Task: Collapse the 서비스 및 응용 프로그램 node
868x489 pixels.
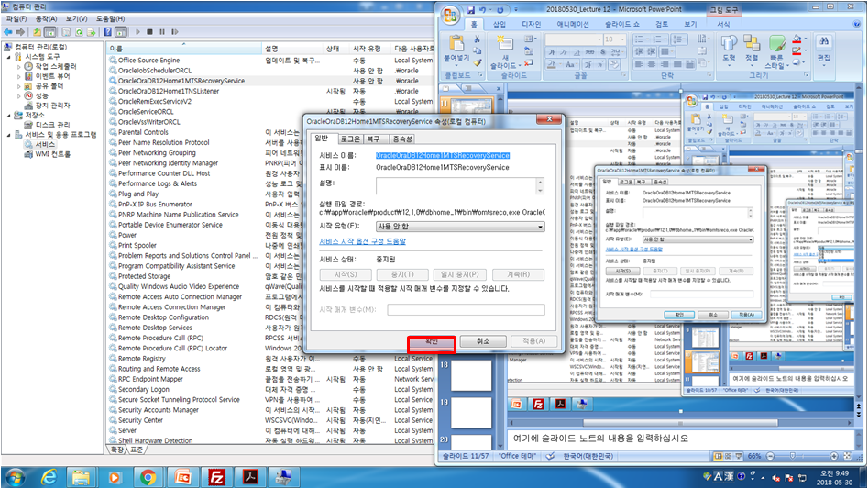Action: click(9, 135)
